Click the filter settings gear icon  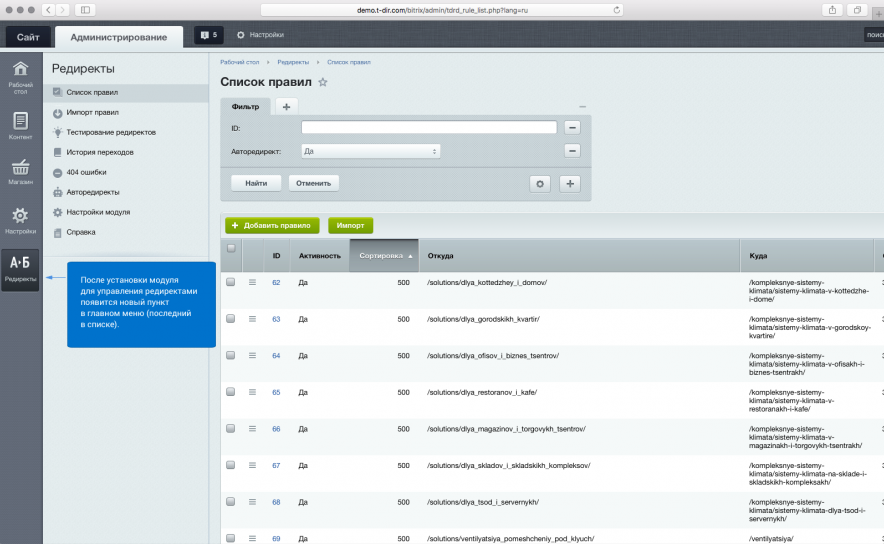(540, 184)
